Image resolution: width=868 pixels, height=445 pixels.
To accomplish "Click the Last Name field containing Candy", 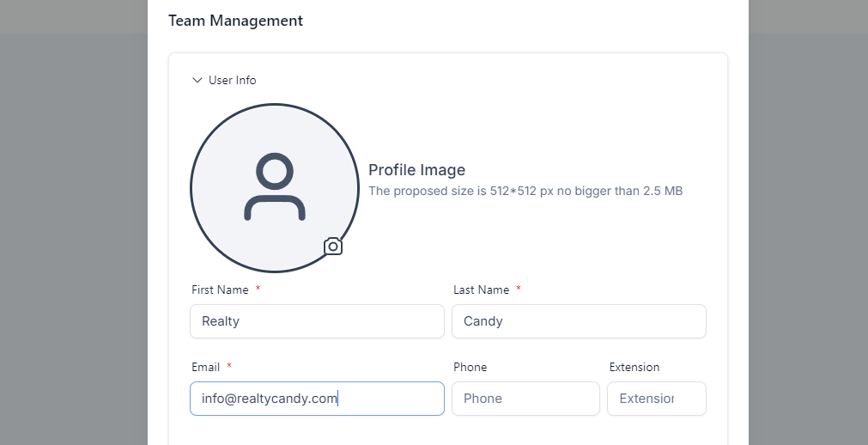I will pos(579,321).
